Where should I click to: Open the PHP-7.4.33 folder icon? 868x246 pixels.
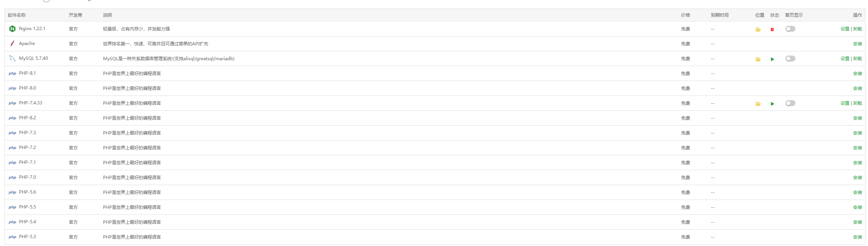(758, 104)
